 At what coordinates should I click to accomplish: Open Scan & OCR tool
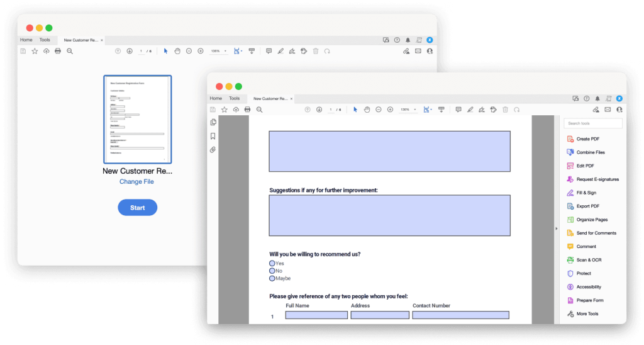click(x=584, y=260)
